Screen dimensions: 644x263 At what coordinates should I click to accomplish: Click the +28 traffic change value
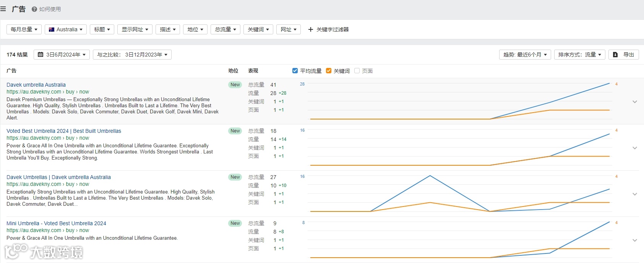[x=282, y=93]
